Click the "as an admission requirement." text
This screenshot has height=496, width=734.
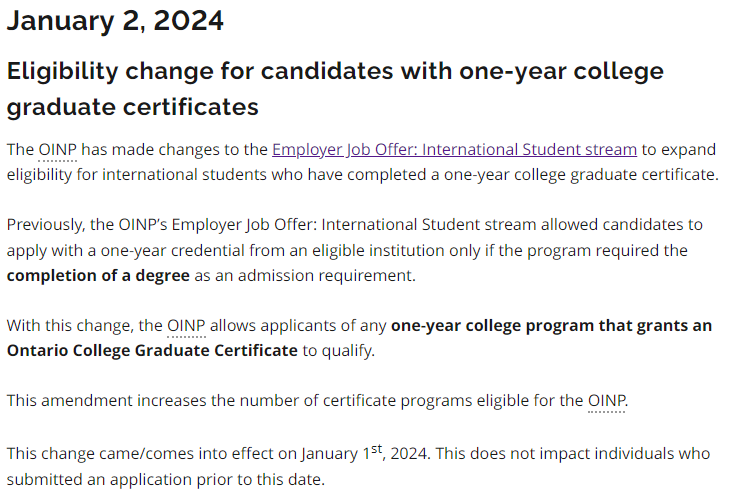click(305, 276)
